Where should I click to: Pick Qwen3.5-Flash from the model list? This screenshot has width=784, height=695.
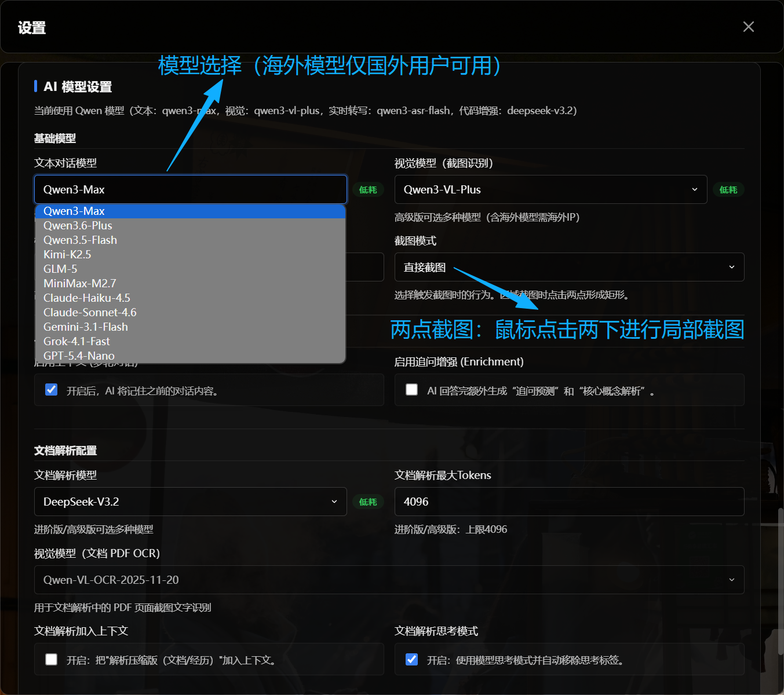(191, 240)
